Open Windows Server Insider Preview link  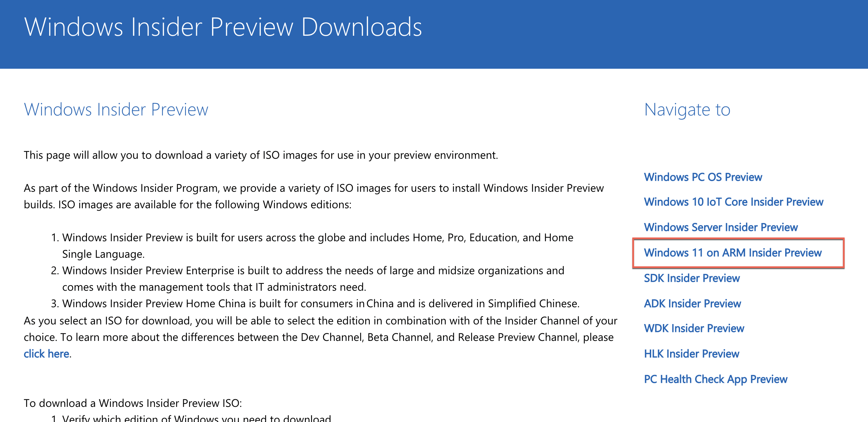(721, 227)
